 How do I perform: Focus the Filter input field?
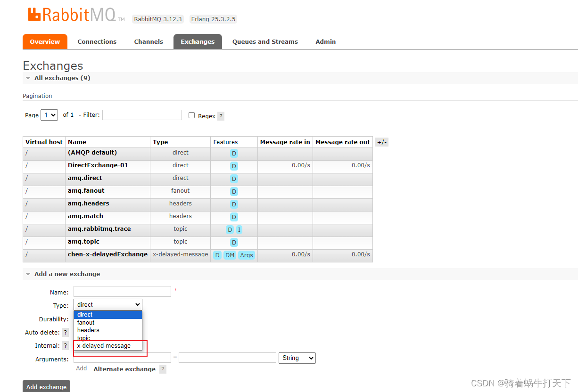(142, 115)
